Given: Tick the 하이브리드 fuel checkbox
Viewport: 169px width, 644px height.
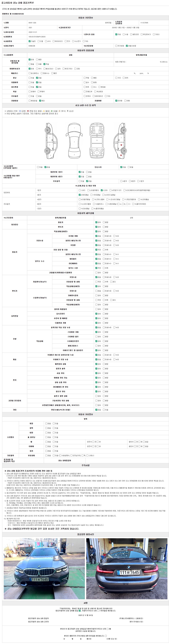Looking at the screenshot, I should pyautogui.click(x=53, y=41).
